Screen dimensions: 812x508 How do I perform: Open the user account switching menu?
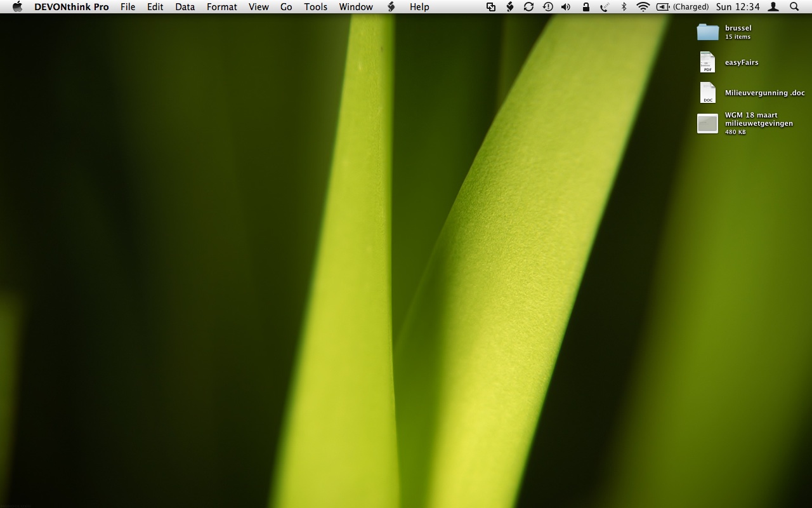773,7
